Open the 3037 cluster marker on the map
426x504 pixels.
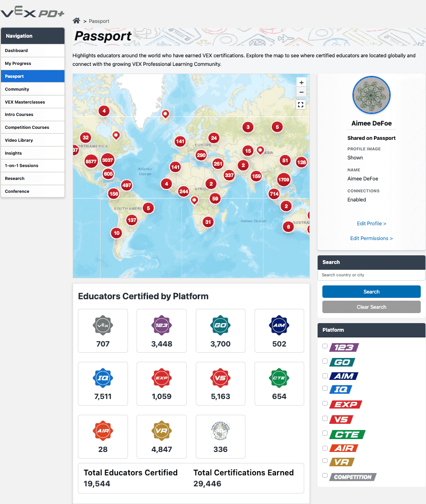(107, 160)
